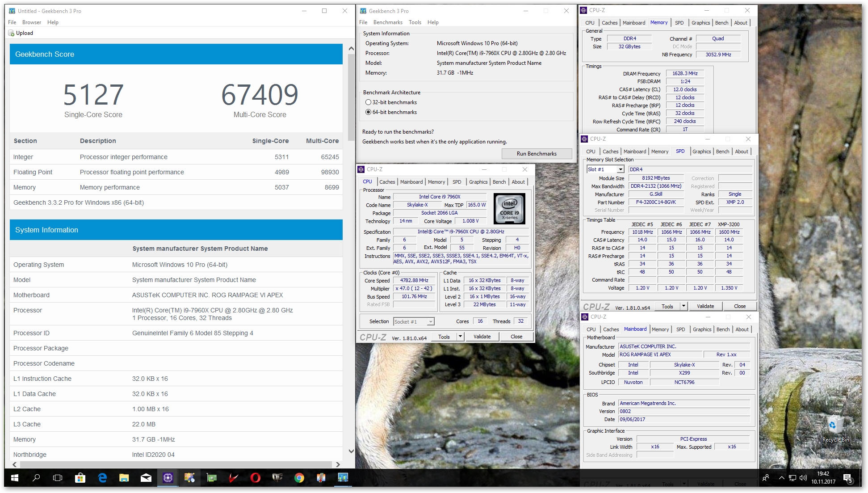Open About tab in CPU-Z Mainboard window
868x493 pixels.
742,329
